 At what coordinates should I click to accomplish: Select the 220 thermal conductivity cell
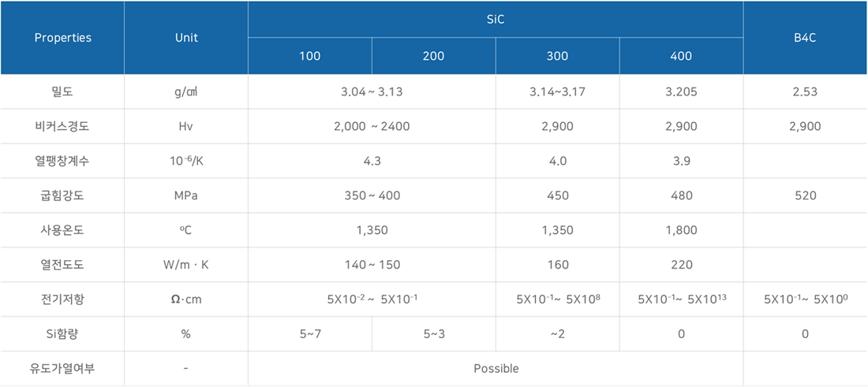click(682, 264)
